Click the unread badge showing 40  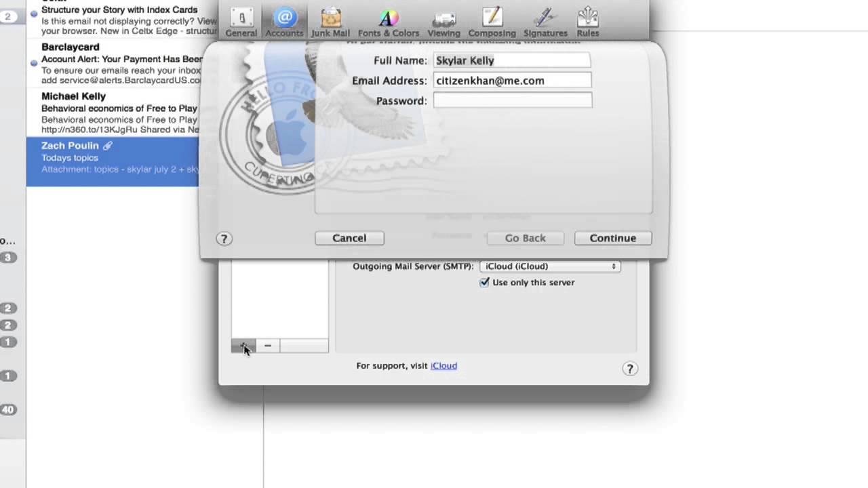click(8, 409)
